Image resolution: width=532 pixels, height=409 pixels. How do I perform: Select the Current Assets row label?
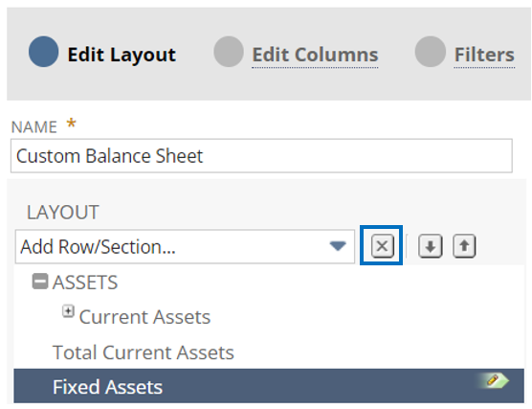coord(144,317)
